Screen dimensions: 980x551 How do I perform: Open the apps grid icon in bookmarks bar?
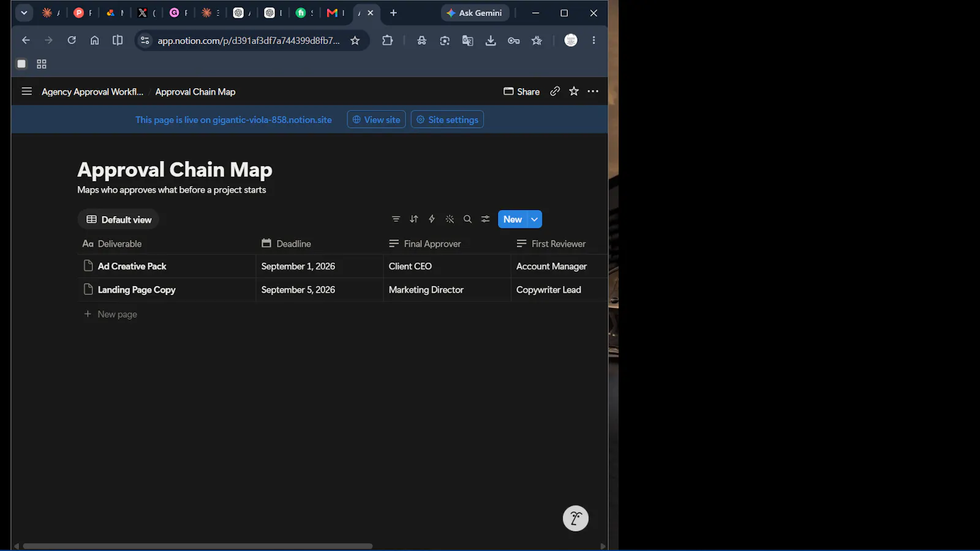pos(42,64)
